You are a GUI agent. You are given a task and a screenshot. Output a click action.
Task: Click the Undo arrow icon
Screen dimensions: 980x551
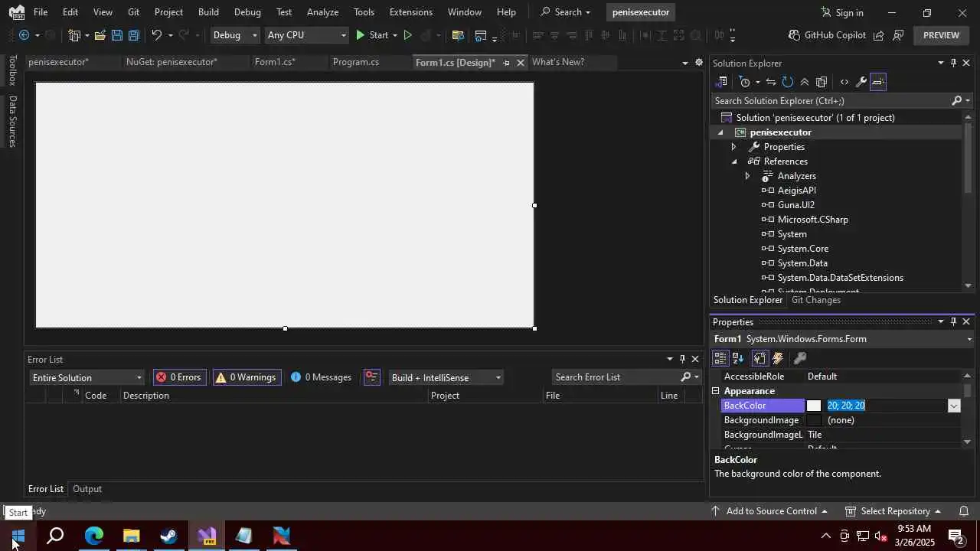[x=156, y=35]
